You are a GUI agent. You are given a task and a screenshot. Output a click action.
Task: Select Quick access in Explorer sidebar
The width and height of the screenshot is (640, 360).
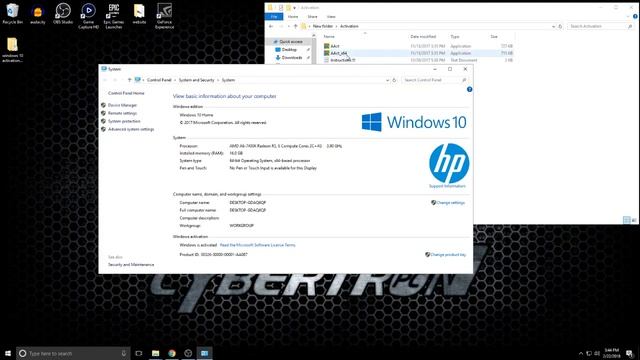pyautogui.click(x=291, y=42)
